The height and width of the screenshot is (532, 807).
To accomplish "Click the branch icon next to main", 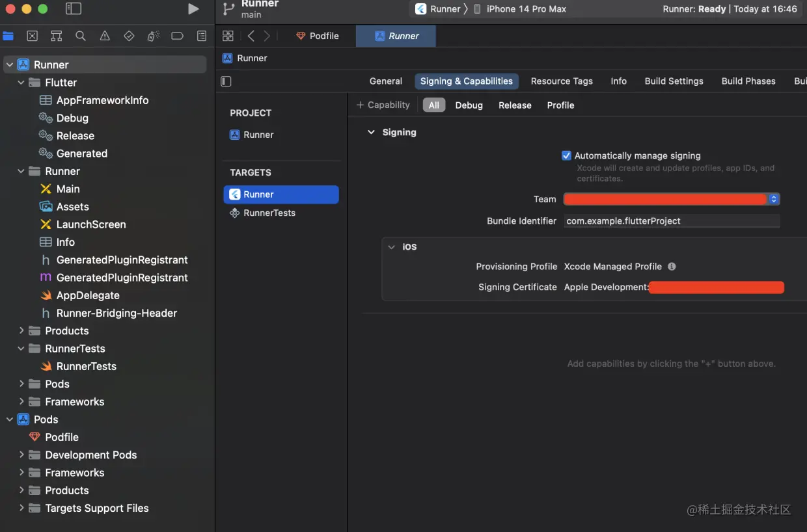I will (228, 8).
